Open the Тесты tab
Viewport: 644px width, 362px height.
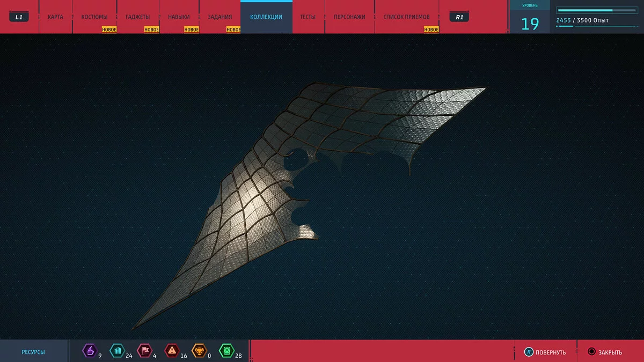[x=308, y=17]
